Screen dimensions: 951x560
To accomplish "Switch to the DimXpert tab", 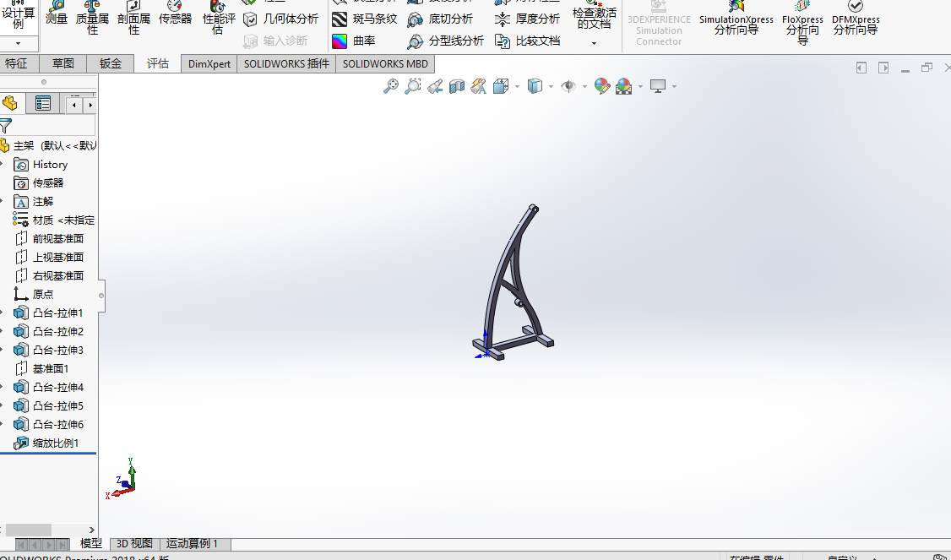I will pos(209,63).
